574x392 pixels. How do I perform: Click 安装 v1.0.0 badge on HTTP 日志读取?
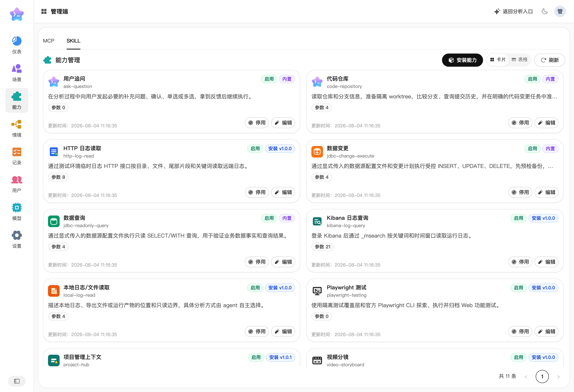coord(280,148)
